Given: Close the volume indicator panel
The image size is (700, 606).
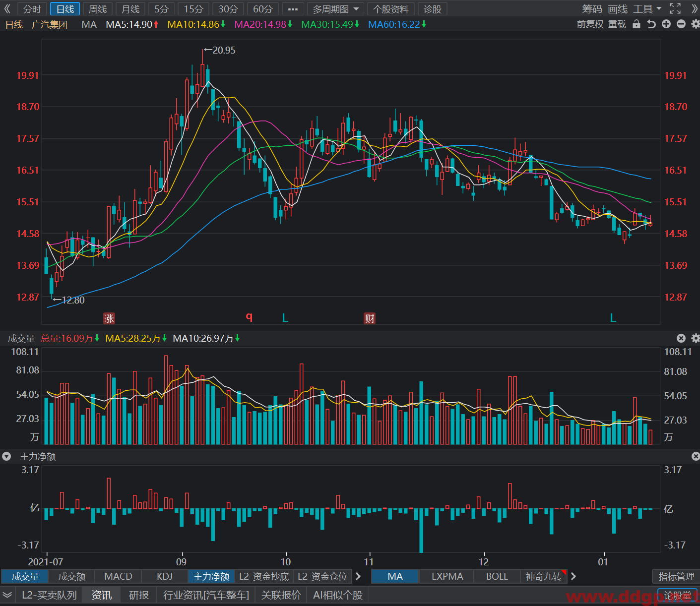Looking at the screenshot, I should [x=681, y=338].
